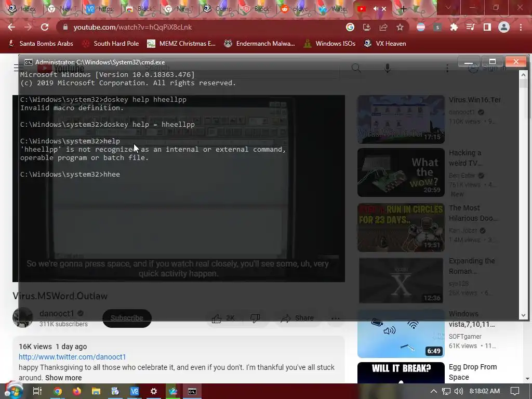Screen dimensions: 532x399
Task: Open 'Windows ISOs' bookmark
Action: [329, 44]
